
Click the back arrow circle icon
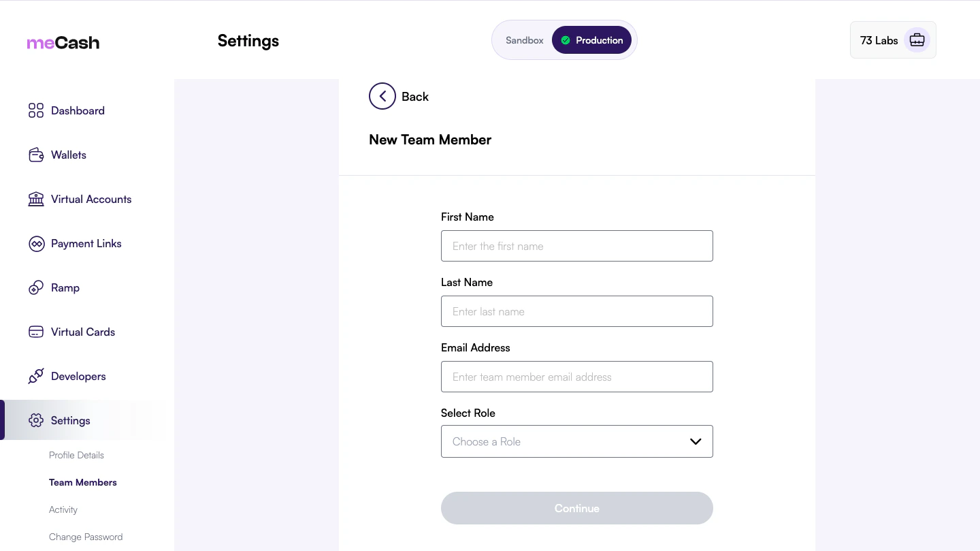(x=382, y=96)
